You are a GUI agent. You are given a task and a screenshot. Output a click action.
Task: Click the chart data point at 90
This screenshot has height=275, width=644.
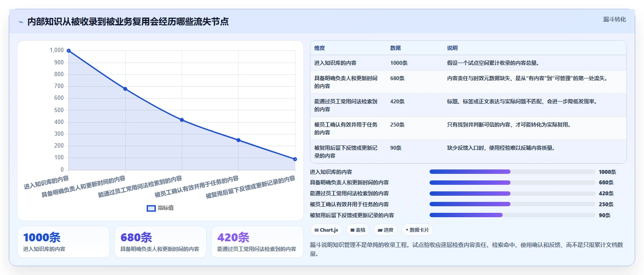coord(295,159)
